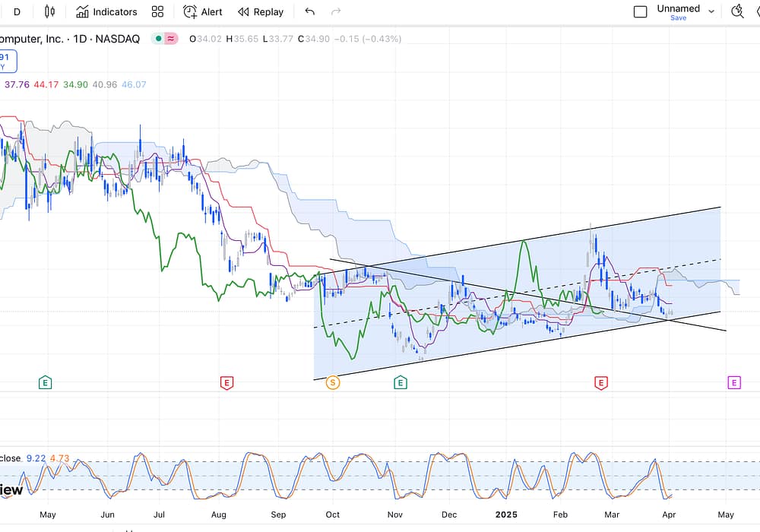This screenshot has width=760, height=532.
Task: Open the indicator templates grid icon
Action: (157, 11)
